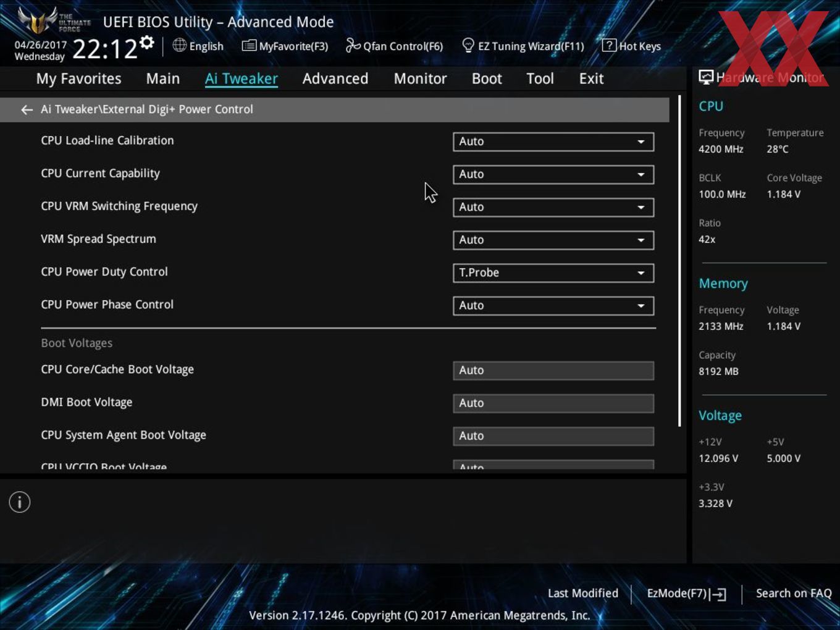Image resolution: width=840 pixels, height=630 pixels.
Task: Open CPU Load-line Calibration dropdown
Action: (x=553, y=141)
